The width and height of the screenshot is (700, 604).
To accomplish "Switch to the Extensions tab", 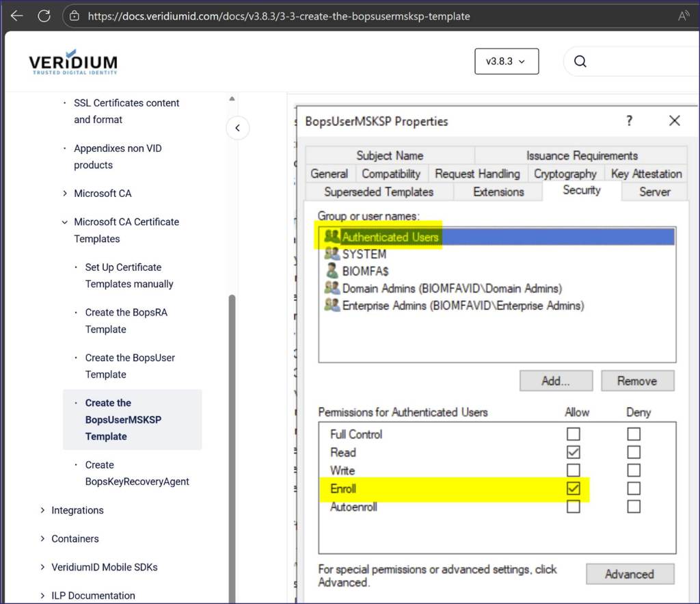I will click(x=498, y=192).
